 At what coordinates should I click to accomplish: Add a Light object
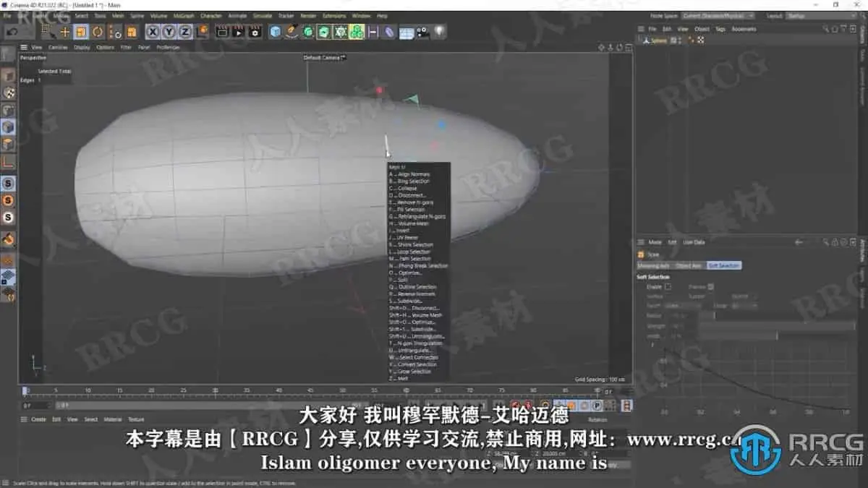tap(439, 32)
